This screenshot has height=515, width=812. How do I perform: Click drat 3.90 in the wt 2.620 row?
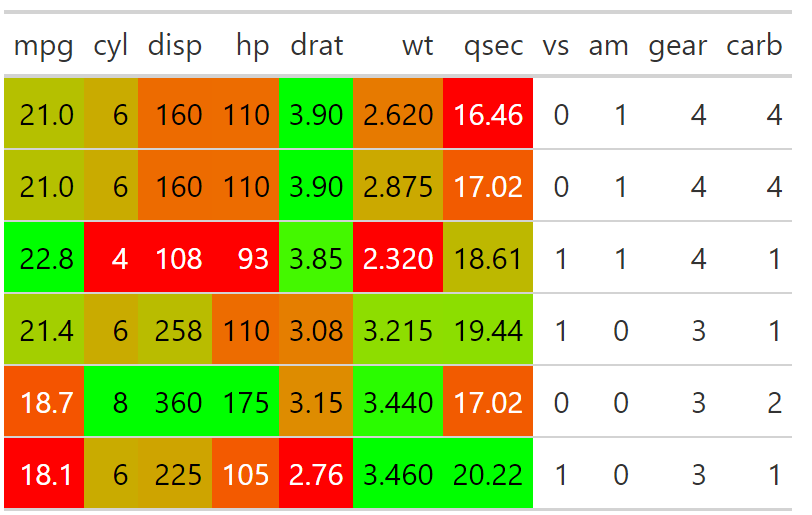tap(316, 113)
